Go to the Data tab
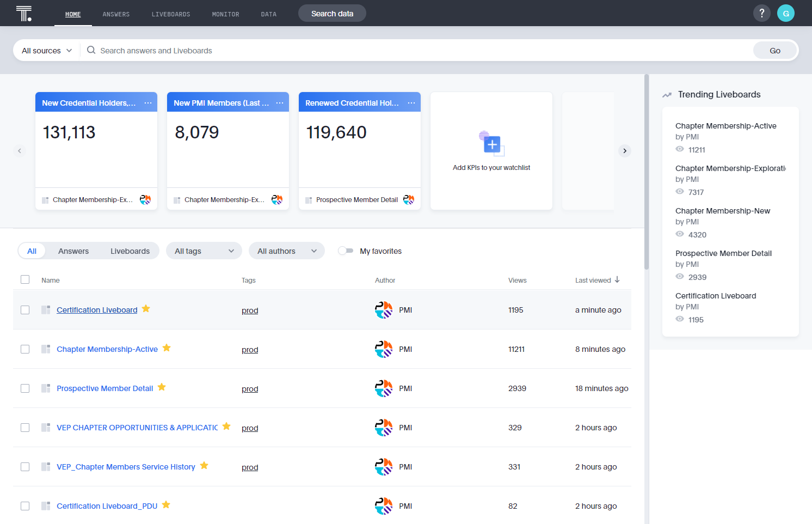The width and height of the screenshot is (812, 524). pyautogui.click(x=269, y=14)
